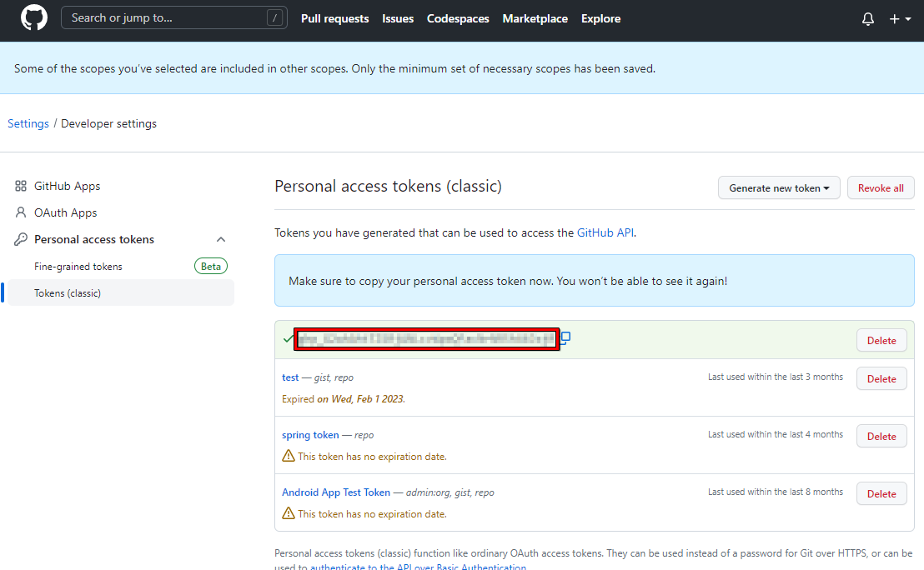Delete the test token
Viewport: 924px width, 570px height.
pos(881,378)
